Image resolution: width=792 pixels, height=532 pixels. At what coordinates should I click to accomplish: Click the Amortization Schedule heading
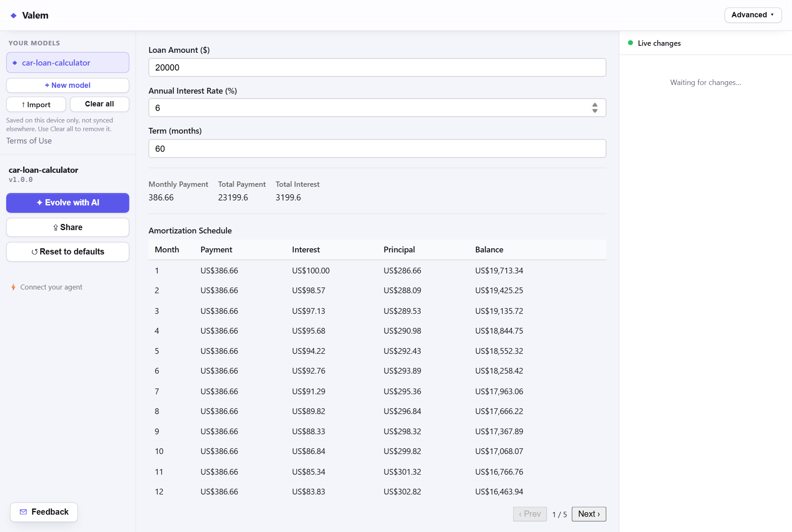[x=190, y=231]
